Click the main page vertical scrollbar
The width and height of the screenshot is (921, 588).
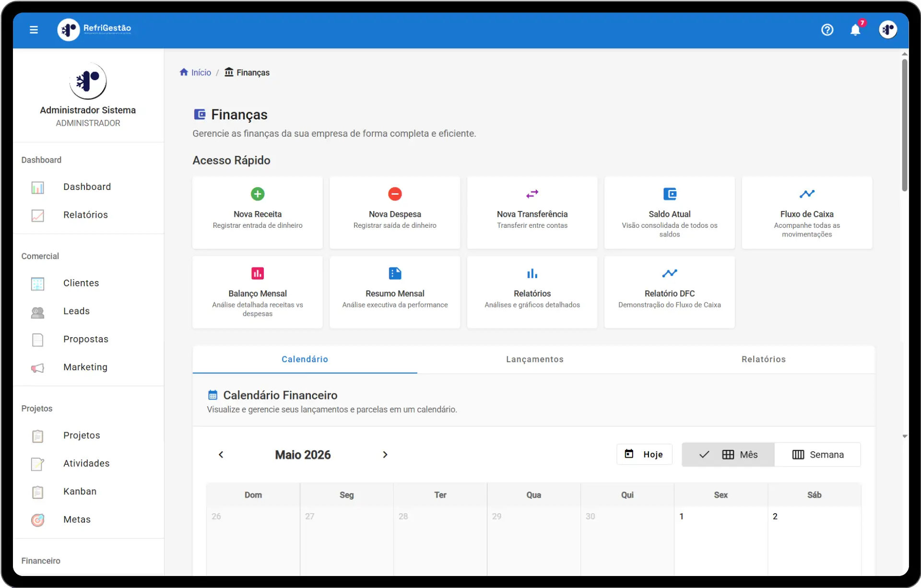pyautogui.click(x=904, y=125)
